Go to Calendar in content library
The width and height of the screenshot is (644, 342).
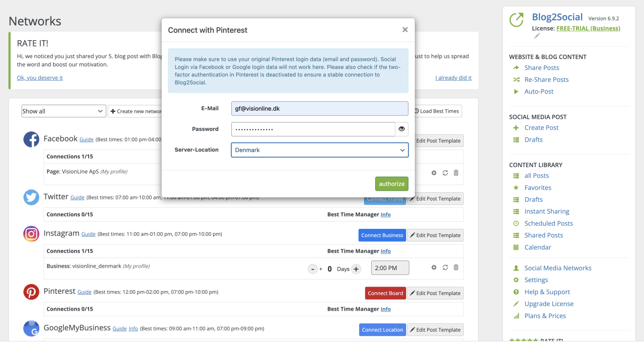538,247
